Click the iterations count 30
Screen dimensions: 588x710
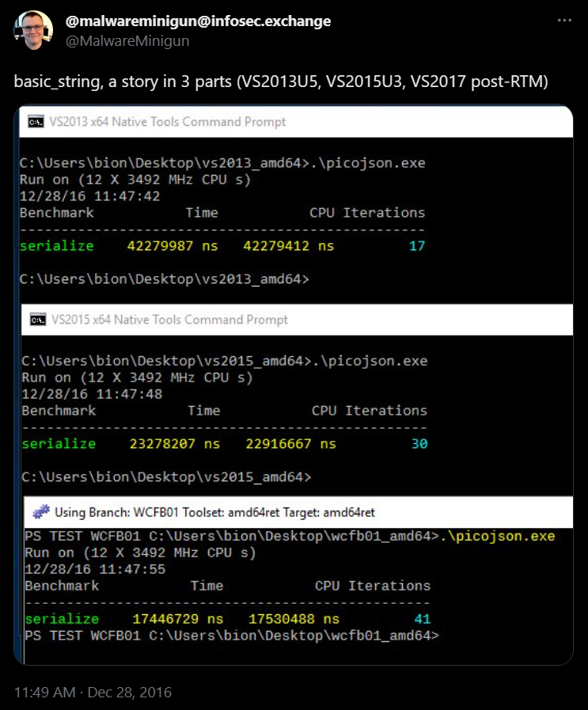pos(419,444)
